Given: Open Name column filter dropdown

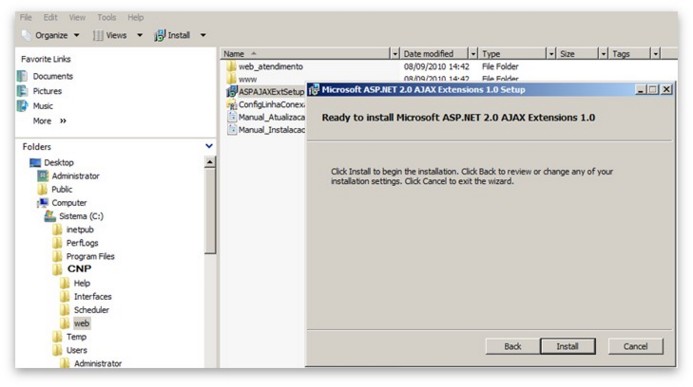Looking at the screenshot, I should [395, 54].
